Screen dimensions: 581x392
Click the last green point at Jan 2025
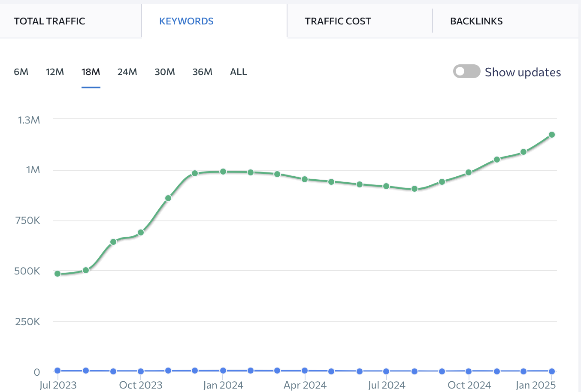pos(552,135)
